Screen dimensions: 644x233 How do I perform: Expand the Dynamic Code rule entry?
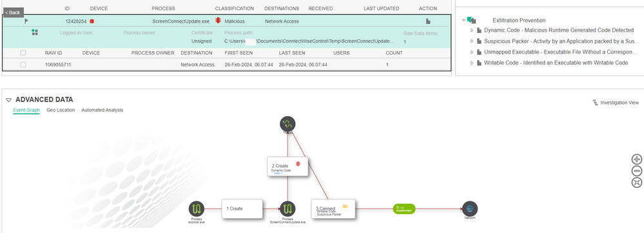coord(472,30)
